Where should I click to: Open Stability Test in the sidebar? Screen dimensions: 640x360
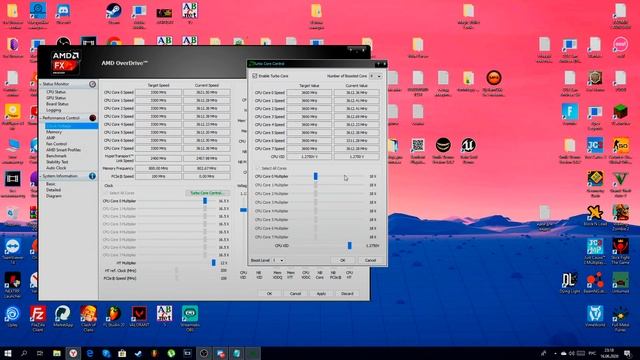click(57, 162)
